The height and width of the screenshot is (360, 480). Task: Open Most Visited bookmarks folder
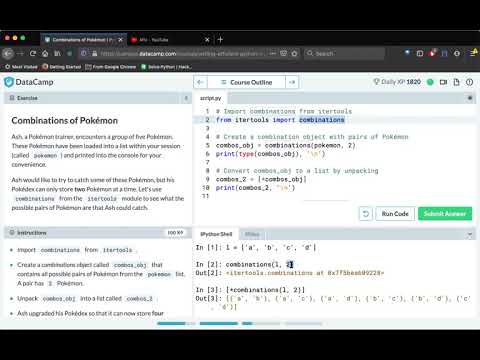21,67
